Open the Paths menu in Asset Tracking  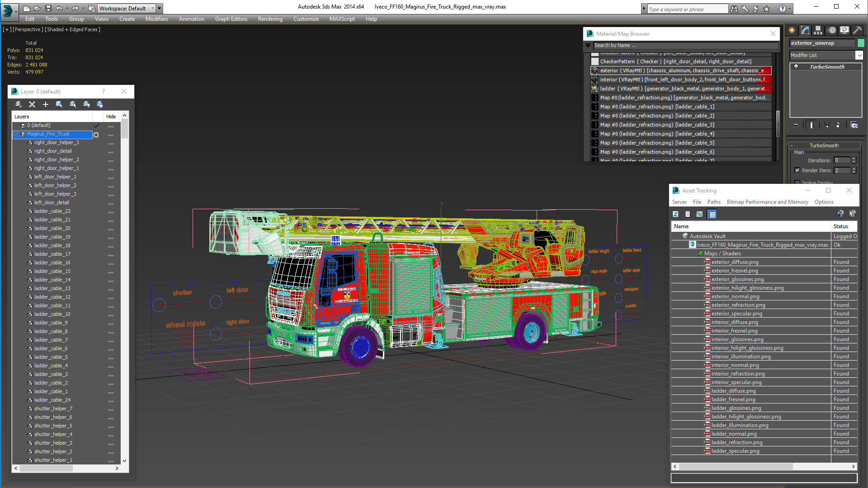pos(714,202)
